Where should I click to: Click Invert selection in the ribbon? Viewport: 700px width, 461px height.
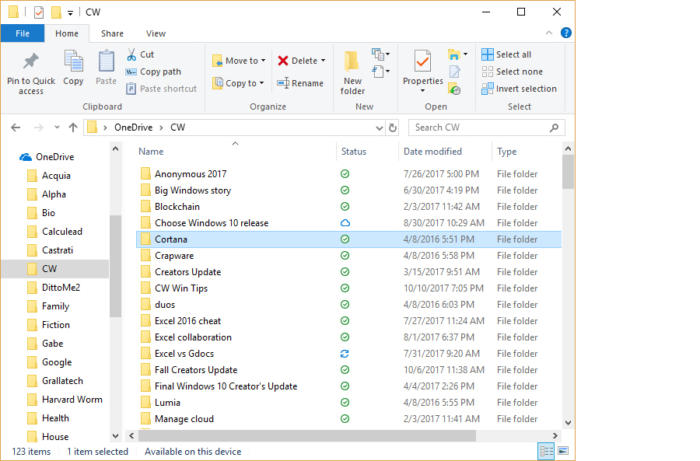point(519,89)
